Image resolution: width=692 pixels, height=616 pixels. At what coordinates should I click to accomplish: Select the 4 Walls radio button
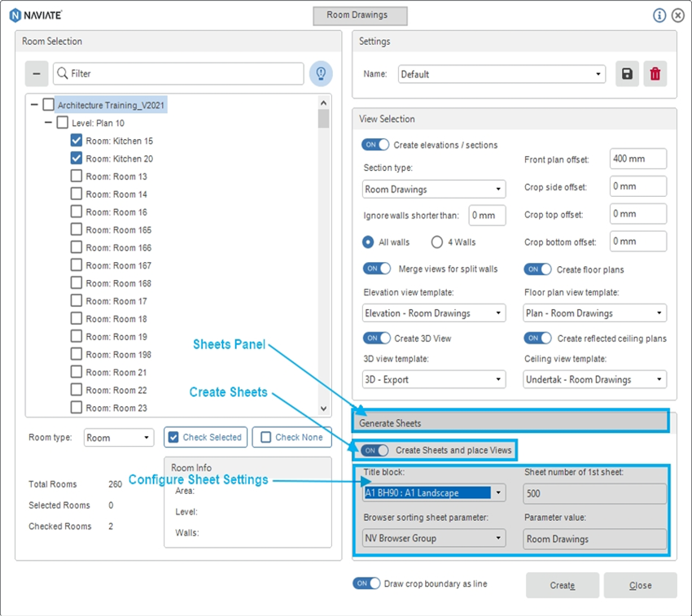(437, 242)
